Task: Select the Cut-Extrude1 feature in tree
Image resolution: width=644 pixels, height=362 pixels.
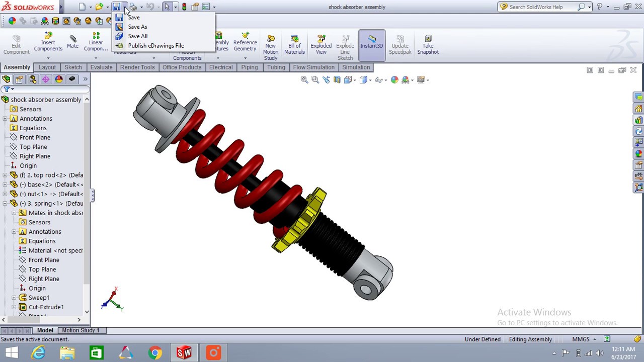Action: (x=46, y=307)
